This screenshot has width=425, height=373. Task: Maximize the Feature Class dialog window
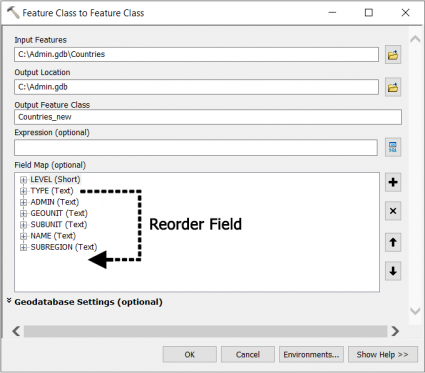point(369,13)
